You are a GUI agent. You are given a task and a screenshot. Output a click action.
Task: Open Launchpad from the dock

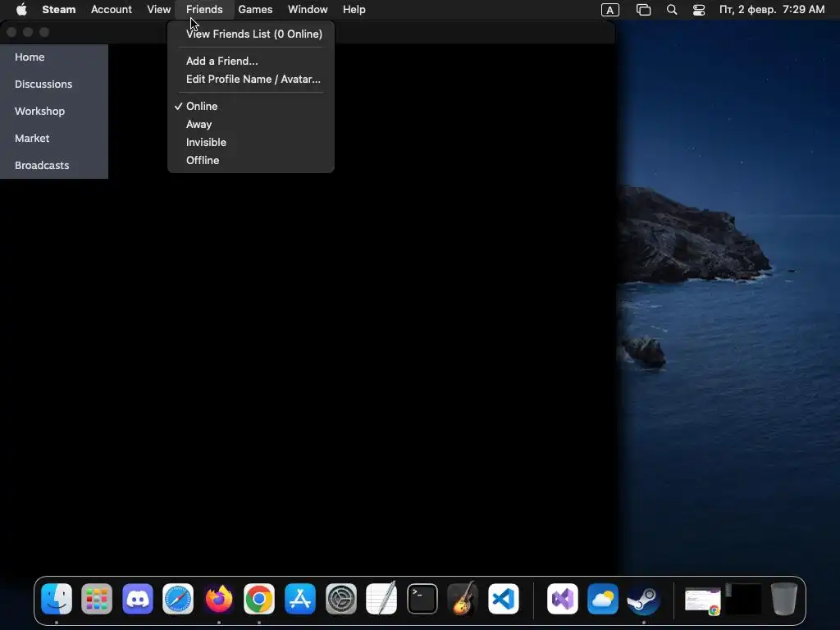tap(97, 598)
